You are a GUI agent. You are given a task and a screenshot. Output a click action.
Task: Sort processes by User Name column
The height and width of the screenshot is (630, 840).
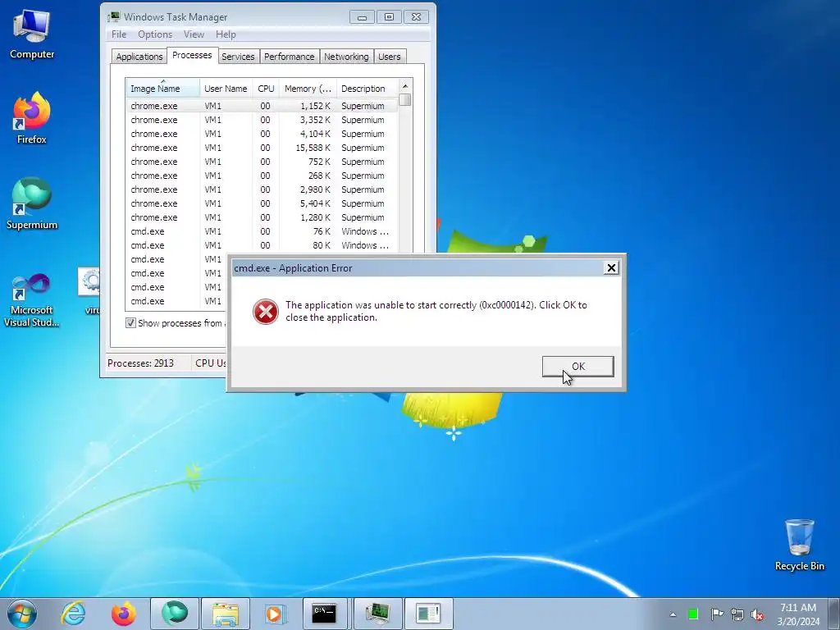(x=226, y=89)
